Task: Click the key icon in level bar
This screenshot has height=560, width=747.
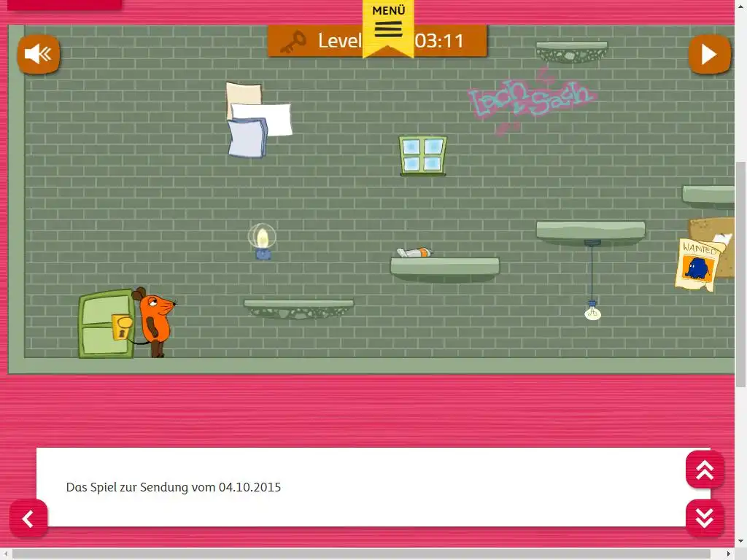Action: pyautogui.click(x=293, y=42)
